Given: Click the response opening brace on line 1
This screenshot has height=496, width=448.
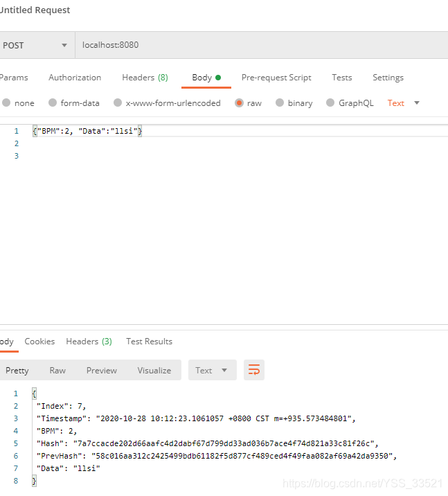Looking at the screenshot, I should click(34, 393).
